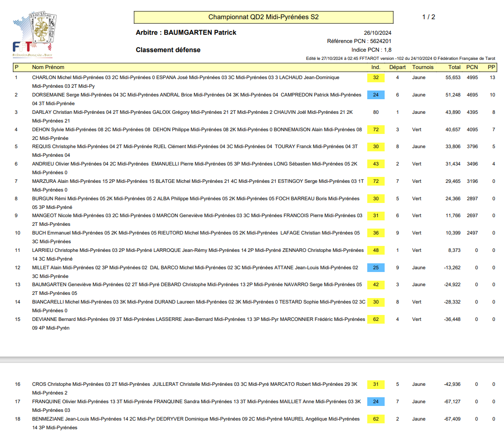
Task: Click the REQUIS Christophe team row text
Action: tap(195, 151)
